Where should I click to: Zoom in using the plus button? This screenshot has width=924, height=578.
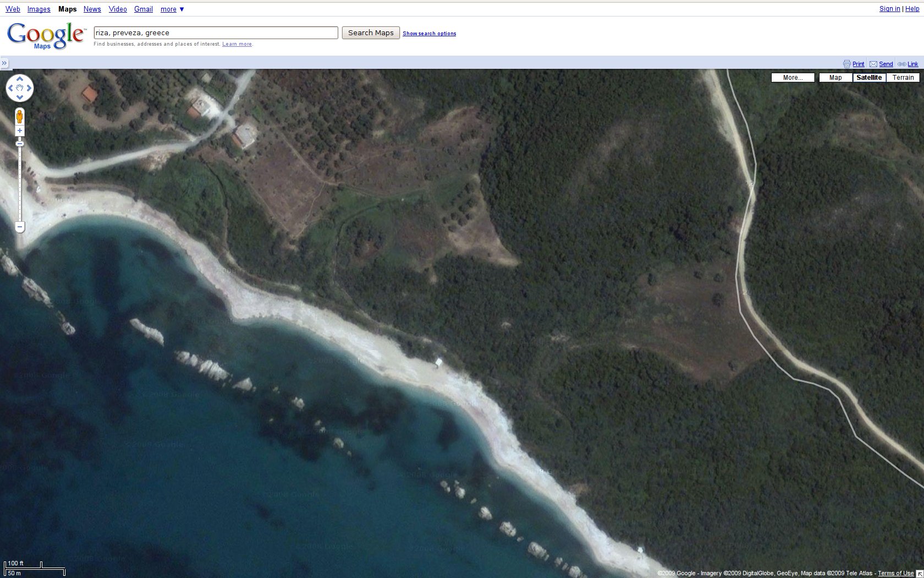(x=20, y=131)
